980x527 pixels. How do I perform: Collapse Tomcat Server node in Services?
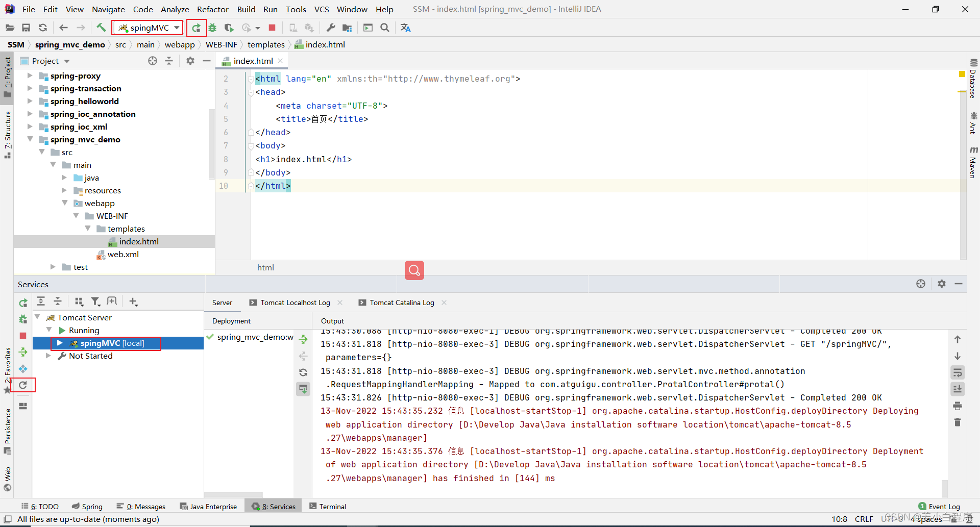(37, 317)
